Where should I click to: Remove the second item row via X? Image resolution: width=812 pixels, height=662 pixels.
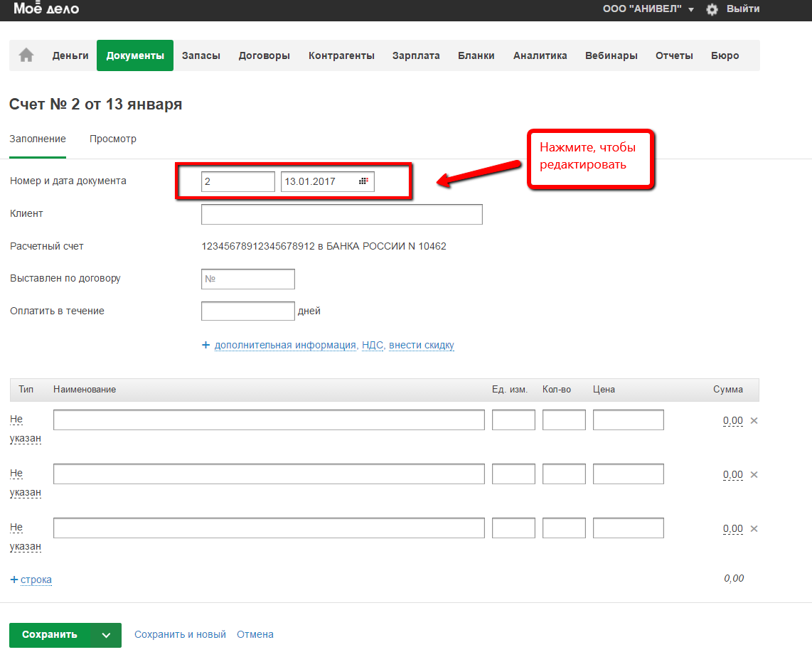coord(754,474)
